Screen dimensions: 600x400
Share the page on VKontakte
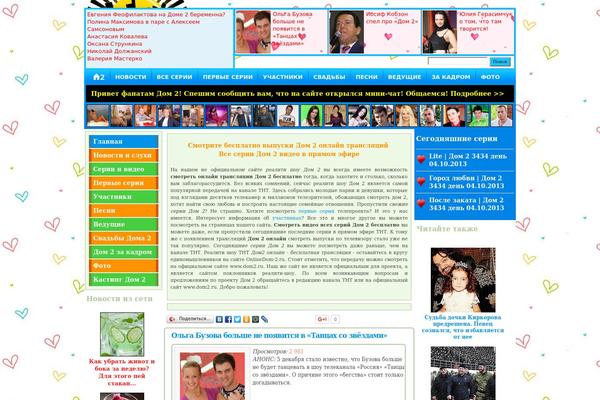coord(219,319)
